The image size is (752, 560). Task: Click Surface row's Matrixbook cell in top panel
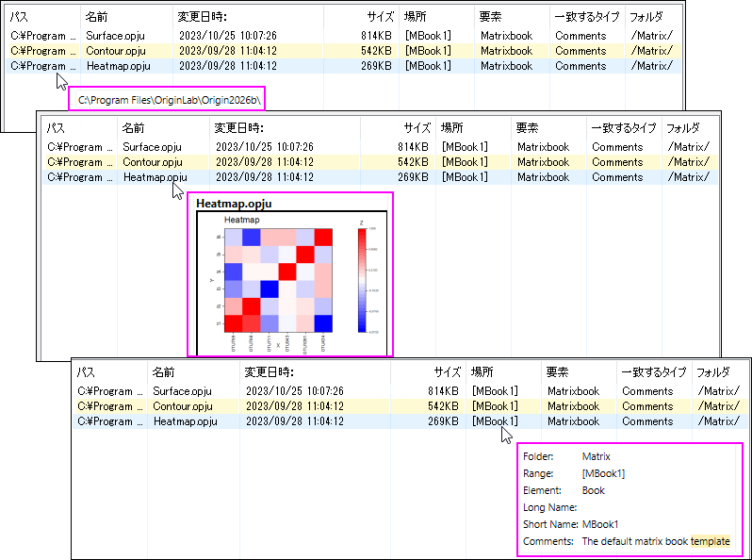pos(506,36)
